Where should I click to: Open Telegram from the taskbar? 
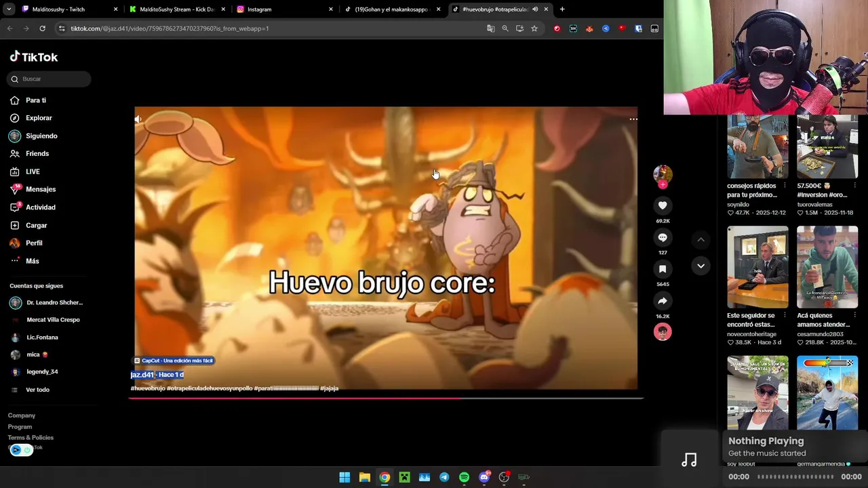tap(444, 477)
